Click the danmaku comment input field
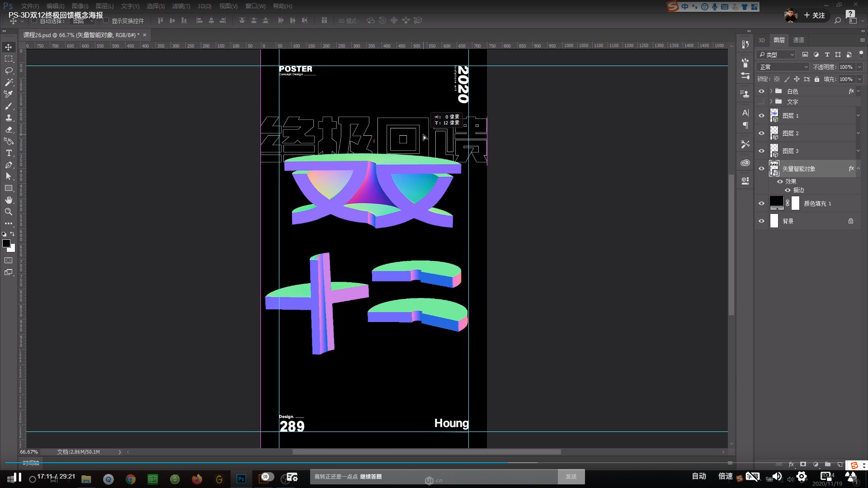 tap(434, 476)
